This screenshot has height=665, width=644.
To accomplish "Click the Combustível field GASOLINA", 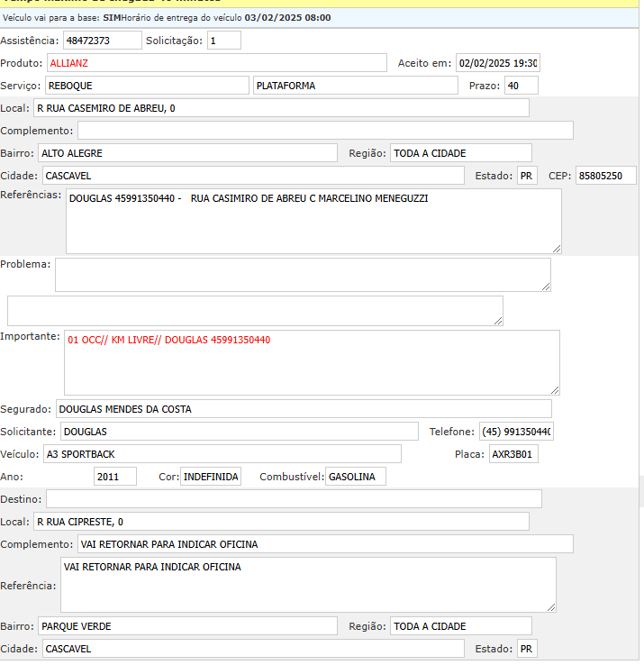I will pyautogui.click(x=356, y=477).
